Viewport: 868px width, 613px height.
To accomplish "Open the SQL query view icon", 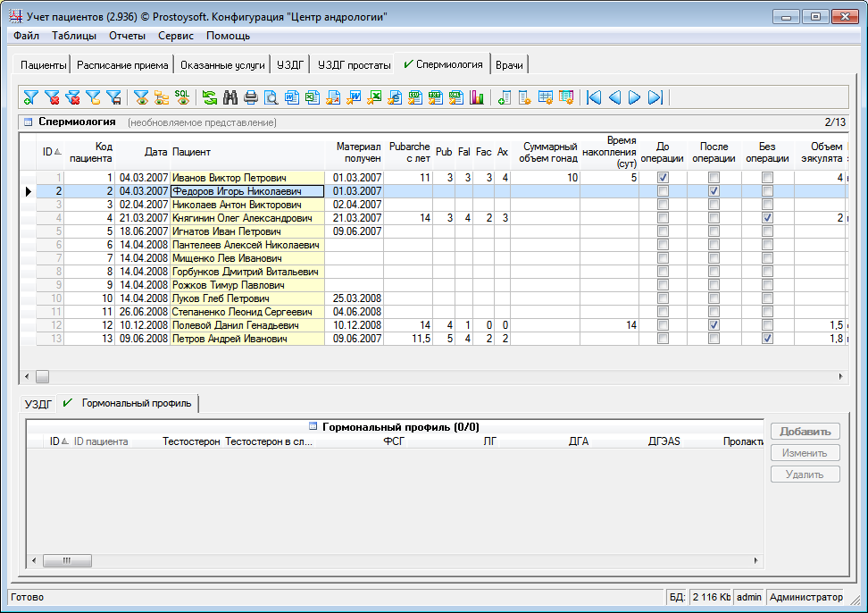I will coord(182,97).
